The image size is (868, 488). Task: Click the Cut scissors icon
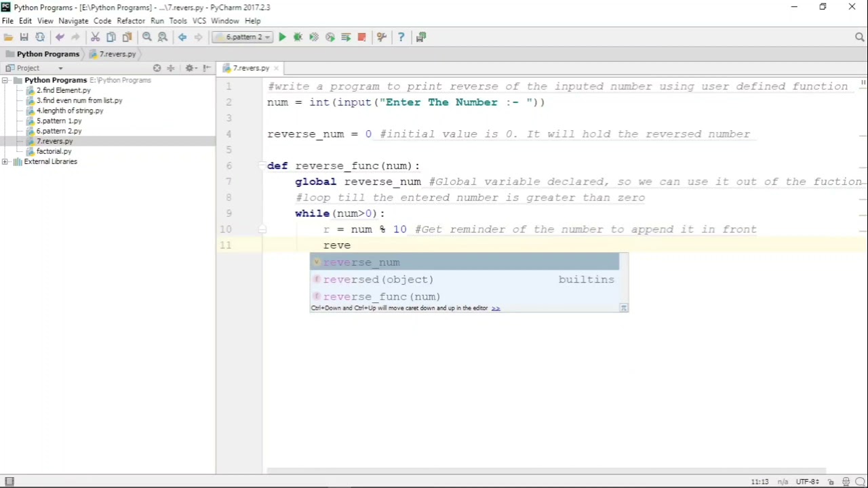(96, 37)
